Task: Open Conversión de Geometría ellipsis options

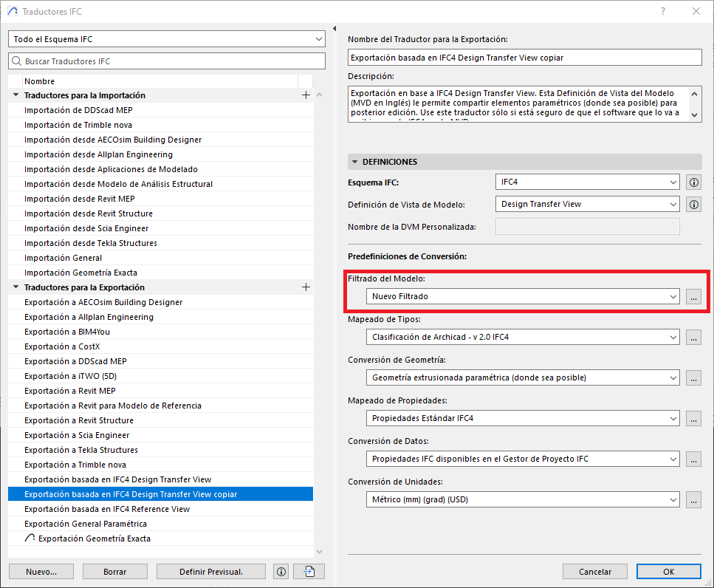Action: pos(693,377)
